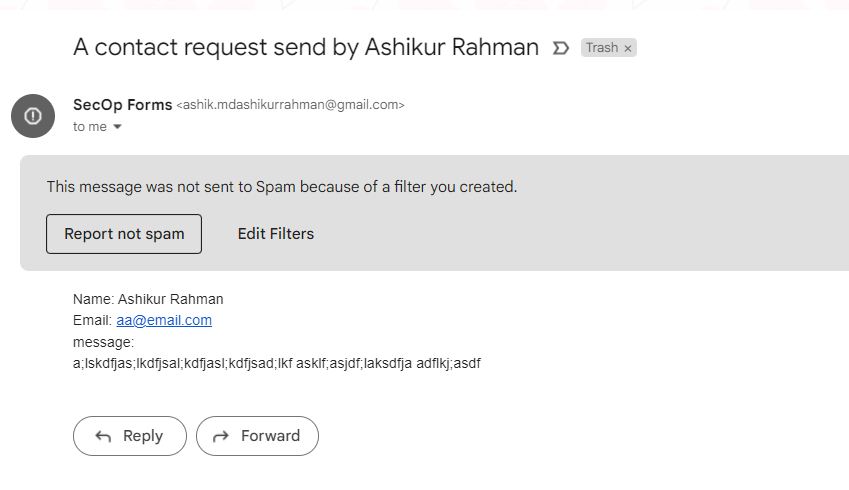Click the Forward button label
Screen dimensions: 849x490
(x=270, y=436)
